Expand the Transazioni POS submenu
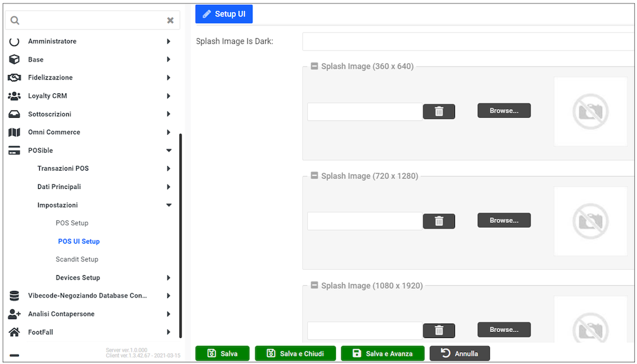 point(169,169)
